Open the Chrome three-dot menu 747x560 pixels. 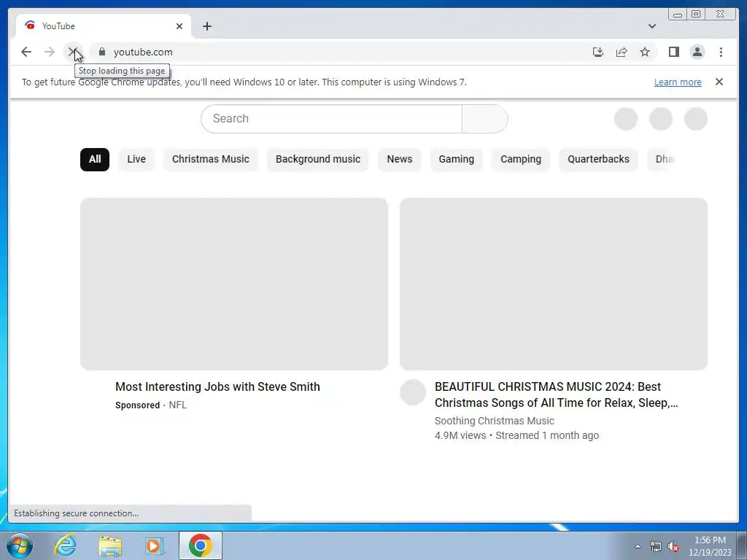pyautogui.click(x=721, y=52)
